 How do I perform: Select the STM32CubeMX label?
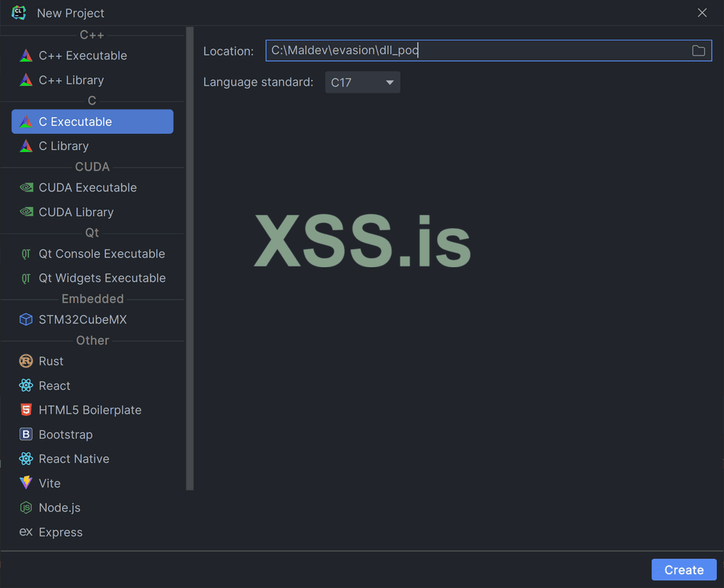click(x=83, y=320)
